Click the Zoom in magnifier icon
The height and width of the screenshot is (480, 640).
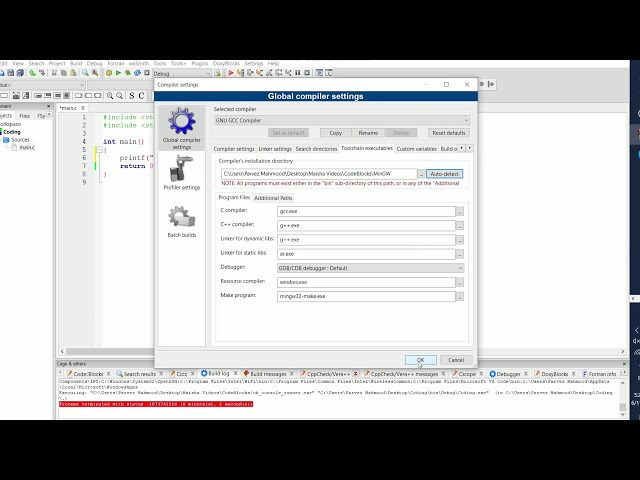(x=110, y=96)
